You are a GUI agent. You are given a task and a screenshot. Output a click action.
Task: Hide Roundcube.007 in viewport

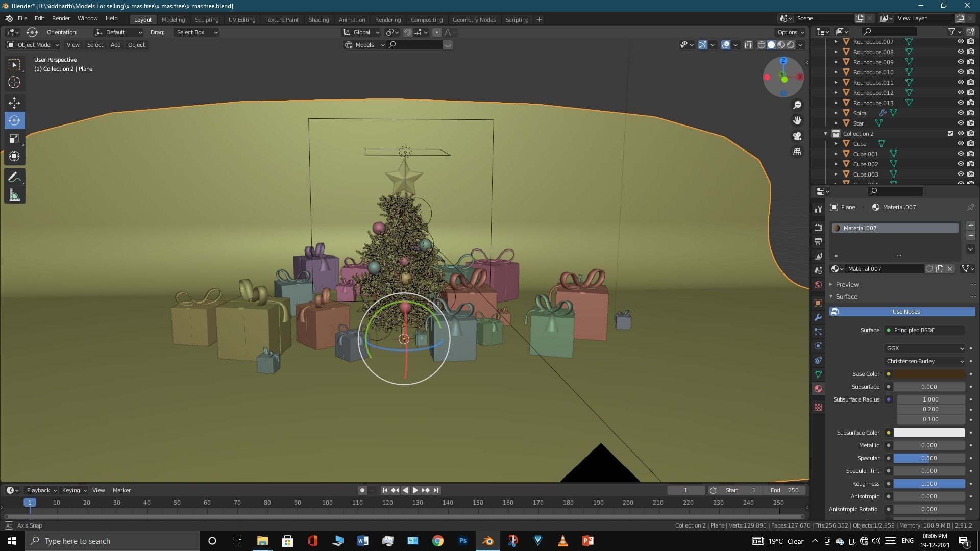coord(960,42)
